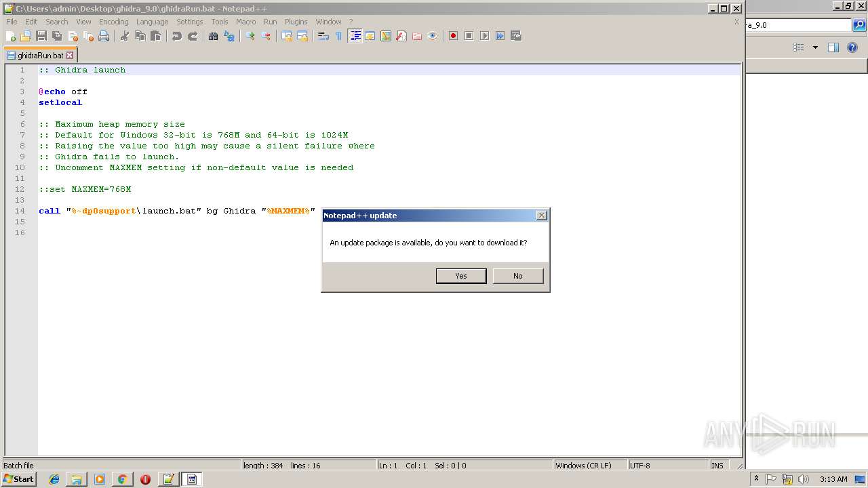Open the Windows Start menu
Image resolution: width=868 pixels, height=488 pixels.
click(x=19, y=479)
